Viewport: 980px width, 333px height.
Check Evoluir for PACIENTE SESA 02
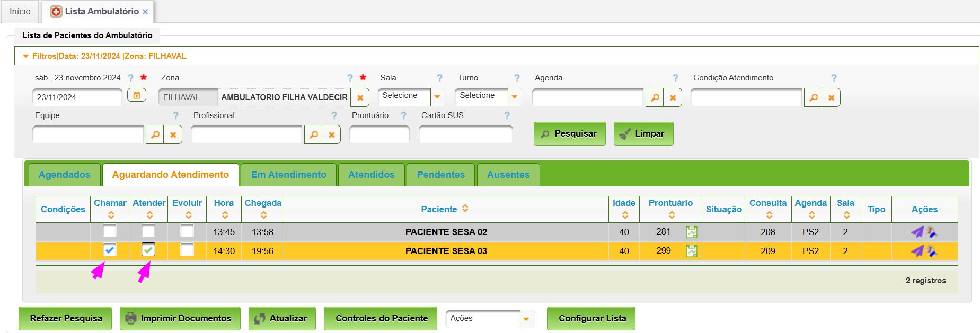[x=187, y=231]
